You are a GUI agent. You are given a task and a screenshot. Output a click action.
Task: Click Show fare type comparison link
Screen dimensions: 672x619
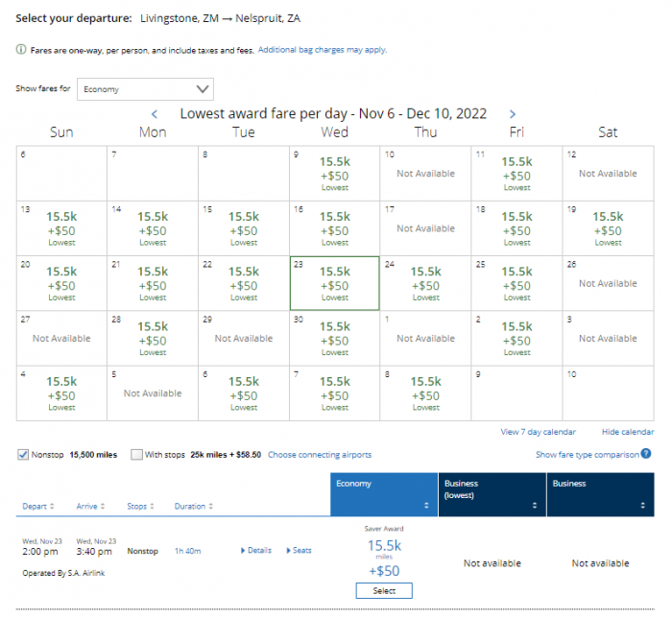point(588,455)
